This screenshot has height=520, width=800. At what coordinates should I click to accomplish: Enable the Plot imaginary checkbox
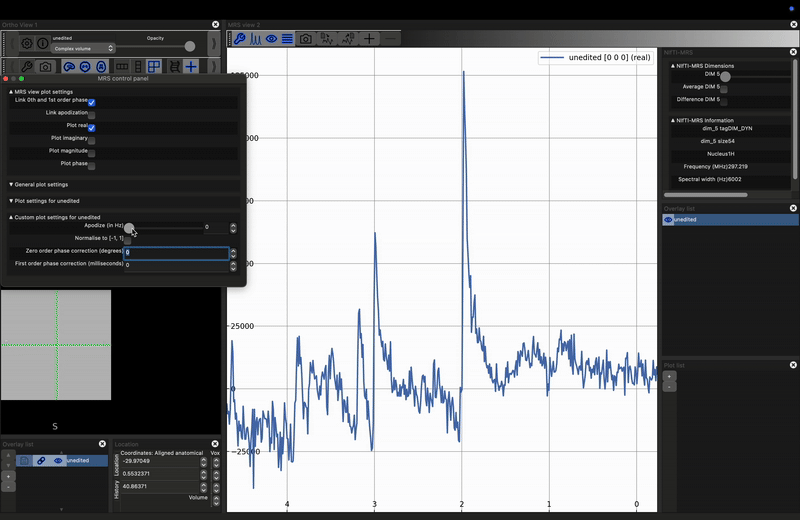pos(91,140)
